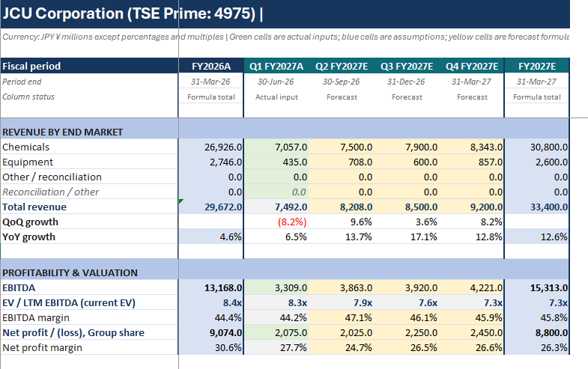Click the red (8.2%) QoQ growth cell
Screen dimensions: 588x369
[x=276, y=222]
